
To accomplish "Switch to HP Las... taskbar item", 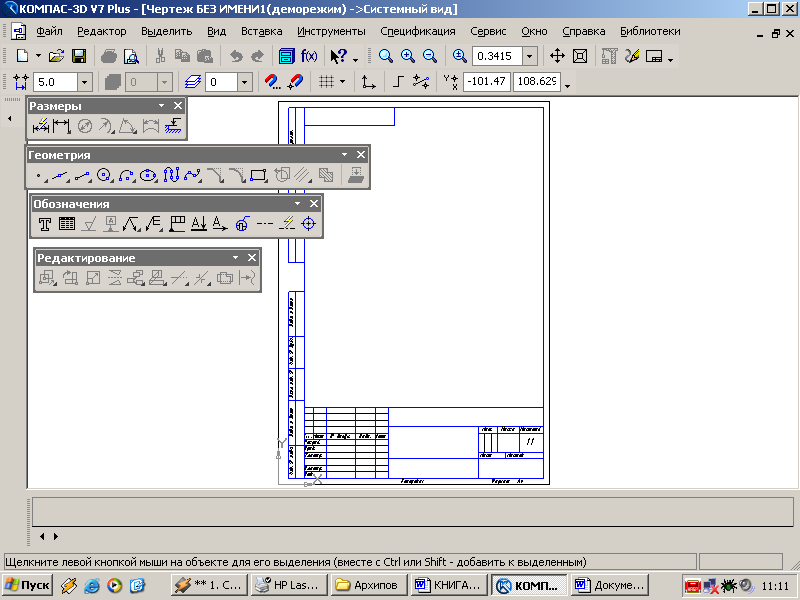I will coord(289,585).
